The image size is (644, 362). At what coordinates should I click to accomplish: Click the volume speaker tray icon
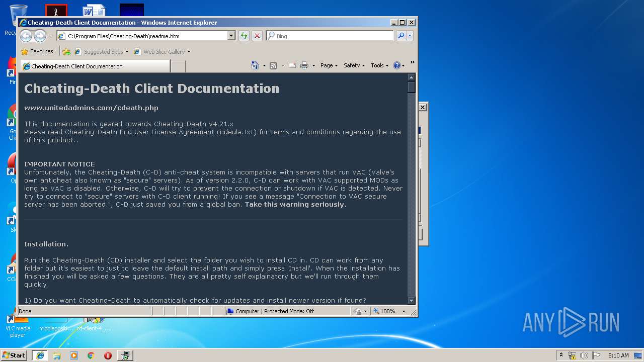pos(584,355)
